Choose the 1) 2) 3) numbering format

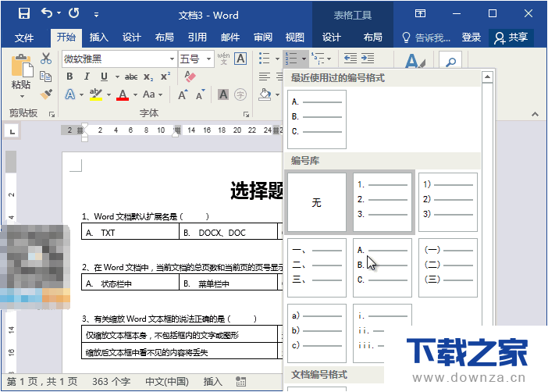tap(448, 202)
